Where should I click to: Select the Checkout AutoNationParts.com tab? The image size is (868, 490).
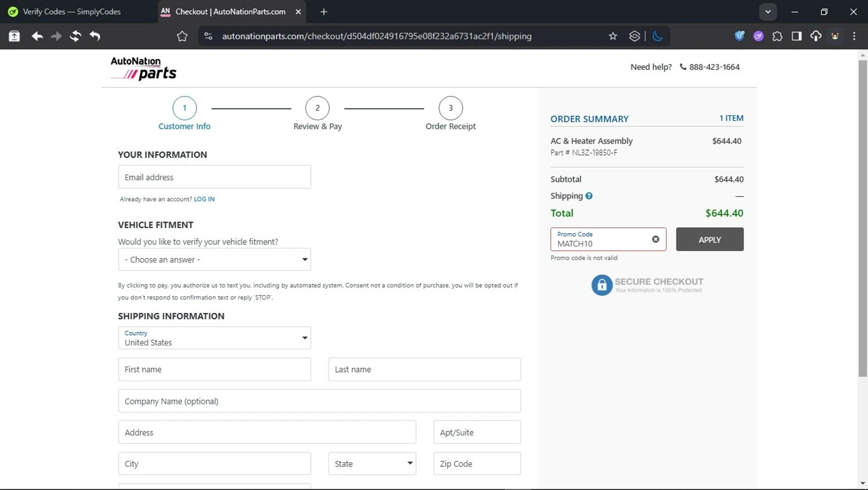click(230, 12)
